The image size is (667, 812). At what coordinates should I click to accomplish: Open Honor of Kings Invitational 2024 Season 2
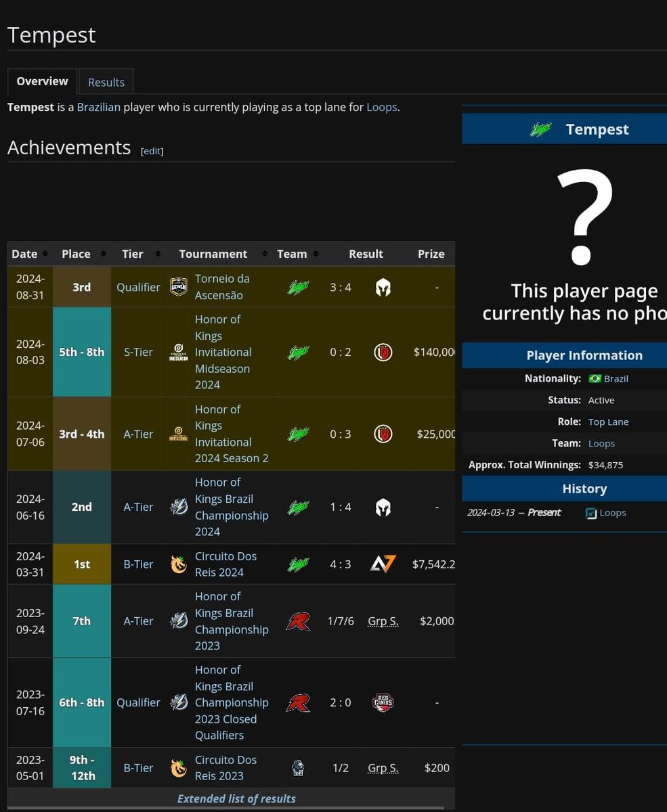click(x=232, y=434)
